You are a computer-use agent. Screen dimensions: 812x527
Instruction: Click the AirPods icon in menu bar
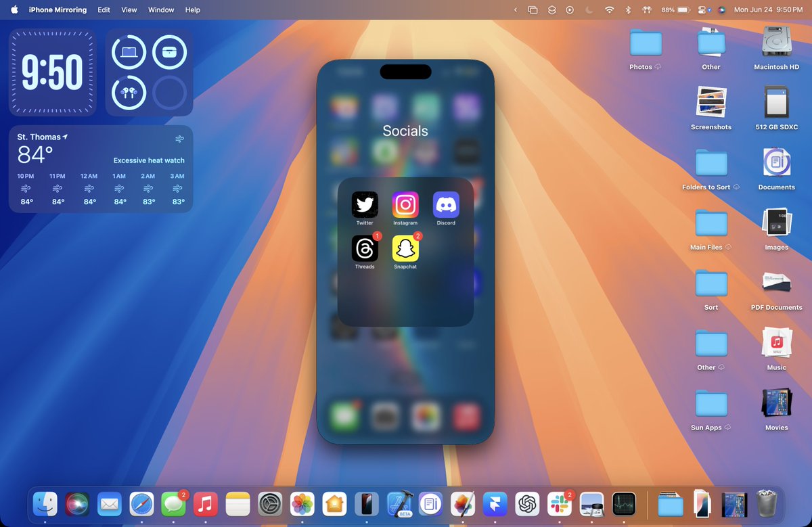click(646, 9)
